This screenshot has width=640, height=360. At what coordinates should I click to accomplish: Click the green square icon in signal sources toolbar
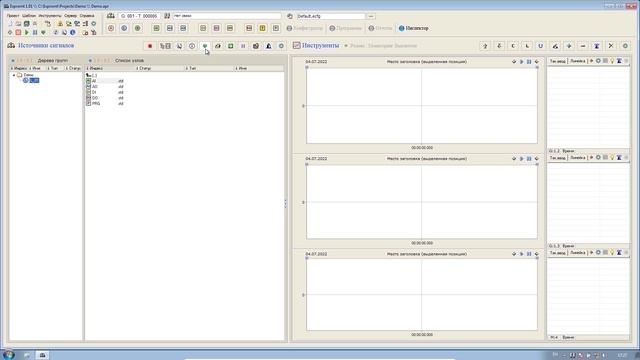point(231,46)
